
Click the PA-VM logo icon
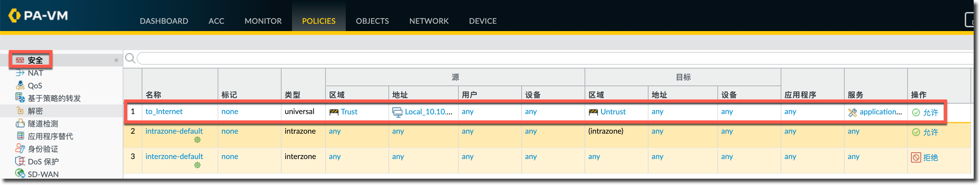[14, 16]
